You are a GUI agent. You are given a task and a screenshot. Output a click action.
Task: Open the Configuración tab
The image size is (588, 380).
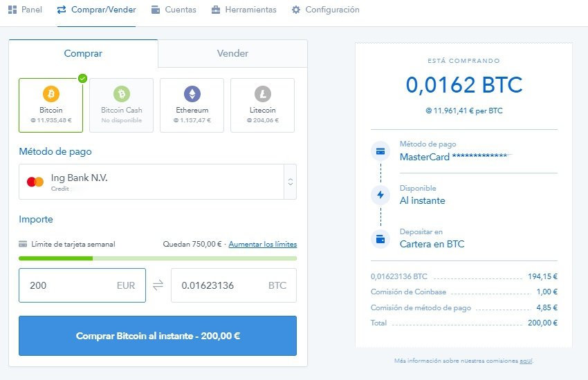coord(326,10)
